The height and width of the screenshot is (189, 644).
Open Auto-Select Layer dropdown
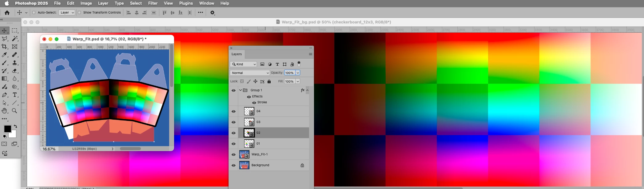[67, 13]
